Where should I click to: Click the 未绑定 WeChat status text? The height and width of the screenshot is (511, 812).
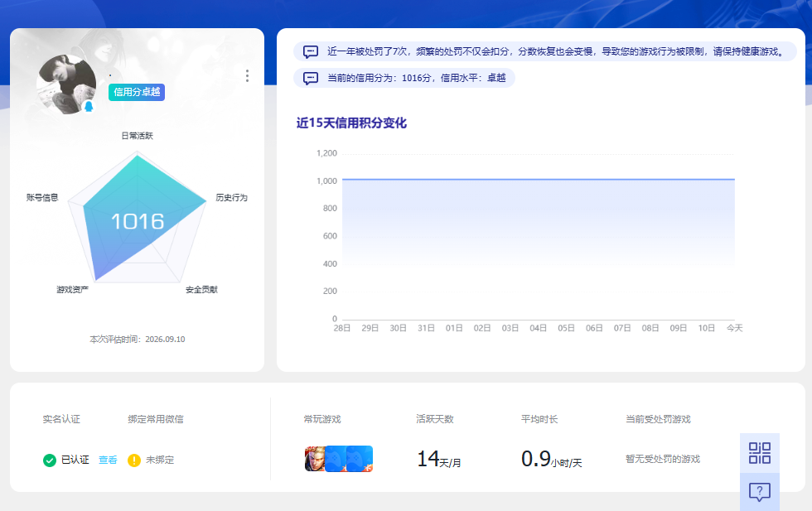[160, 460]
